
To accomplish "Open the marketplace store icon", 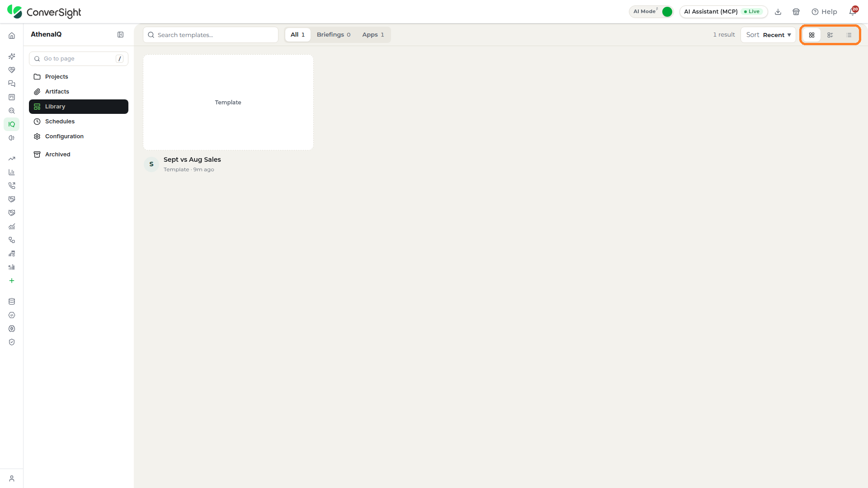I will pyautogui.click(x=796, y=12).
